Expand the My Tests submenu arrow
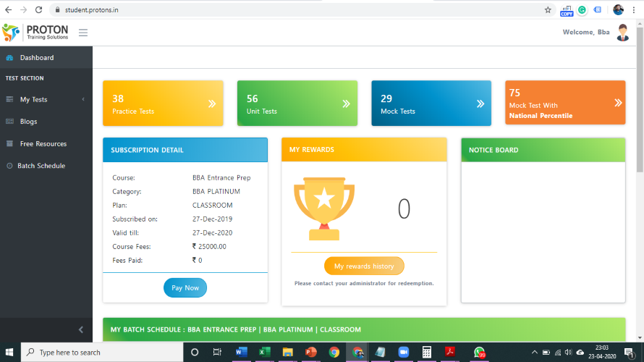Screen dimensions: 644x362 click(x=83, y=99)
